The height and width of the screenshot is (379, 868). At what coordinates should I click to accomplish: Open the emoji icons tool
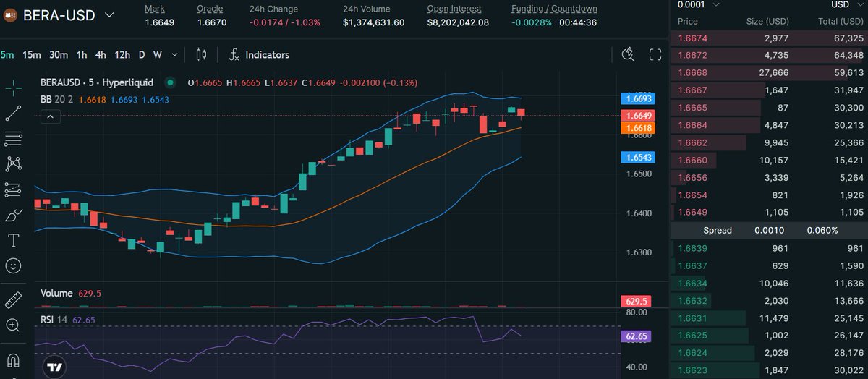point(13,265)
